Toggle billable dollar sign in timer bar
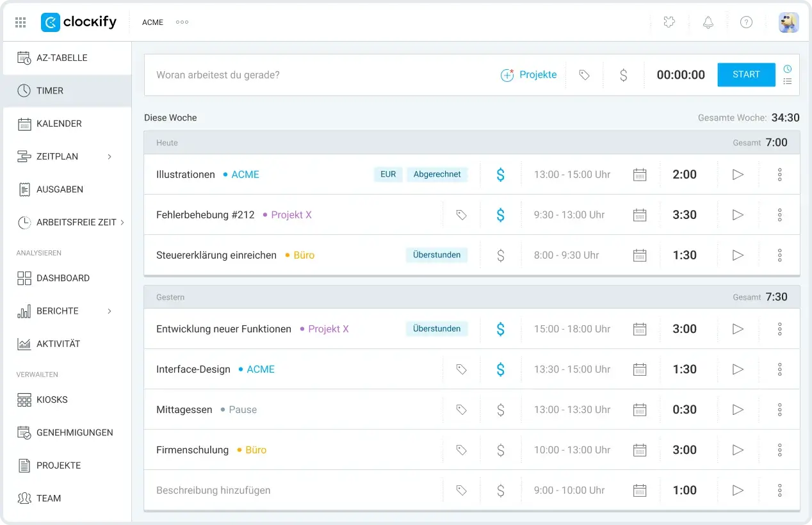812x525 pixels. pyautogui.click(x=623, y=75)
